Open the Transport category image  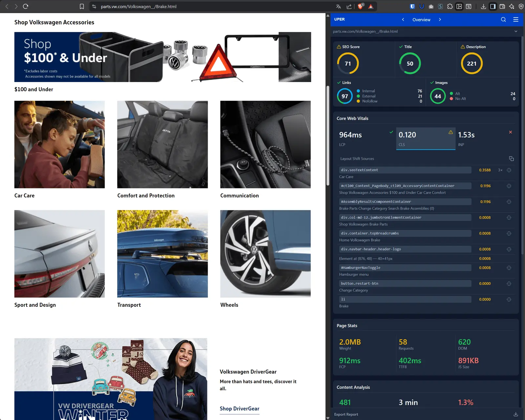tap(162, 254)
